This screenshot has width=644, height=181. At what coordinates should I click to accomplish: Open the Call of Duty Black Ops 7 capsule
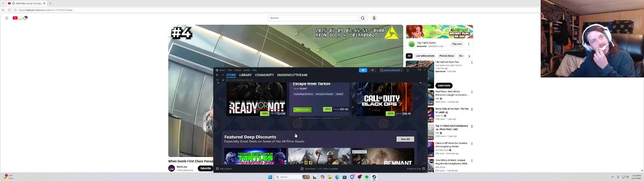coord(382,99)
